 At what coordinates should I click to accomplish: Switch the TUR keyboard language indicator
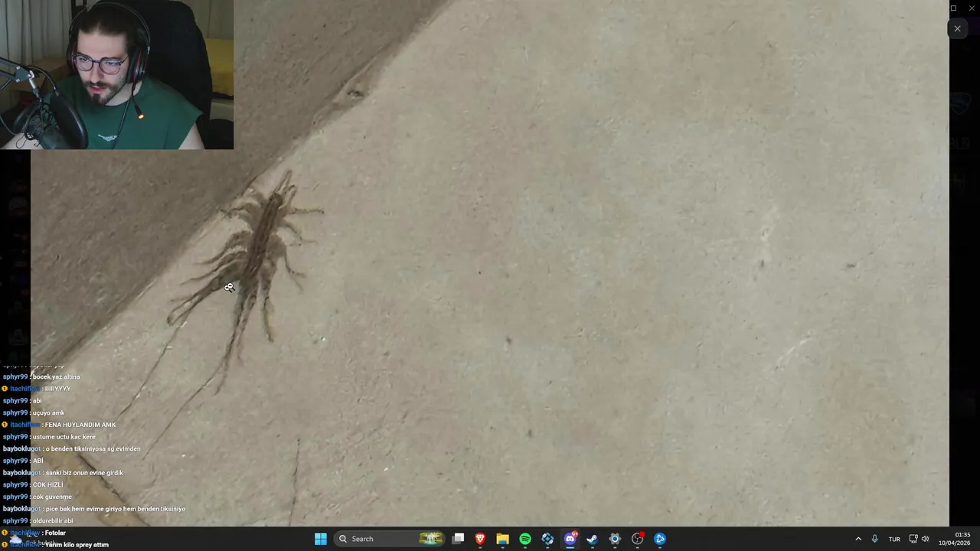point(894,539)
